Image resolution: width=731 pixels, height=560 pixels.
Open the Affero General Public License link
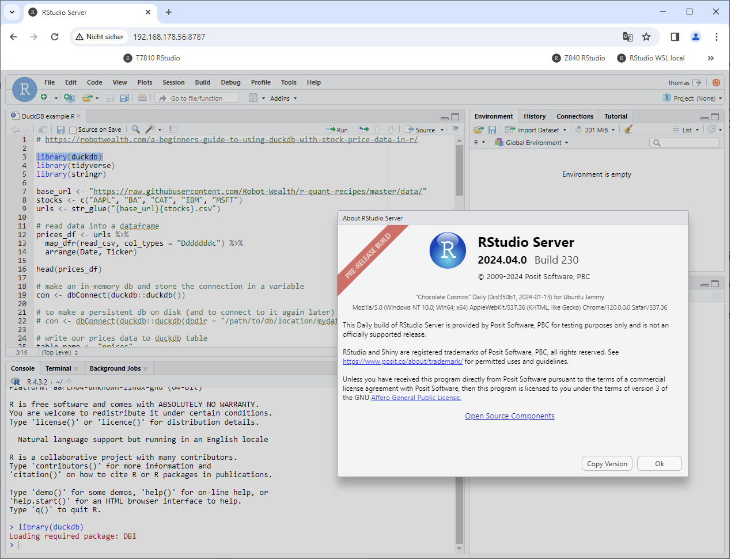click(416, 398)
